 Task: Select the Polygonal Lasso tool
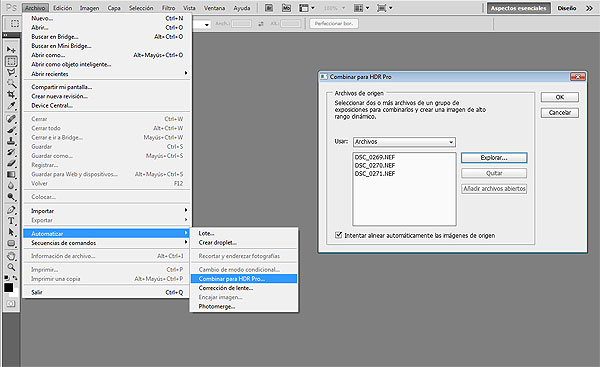[11, 72]
